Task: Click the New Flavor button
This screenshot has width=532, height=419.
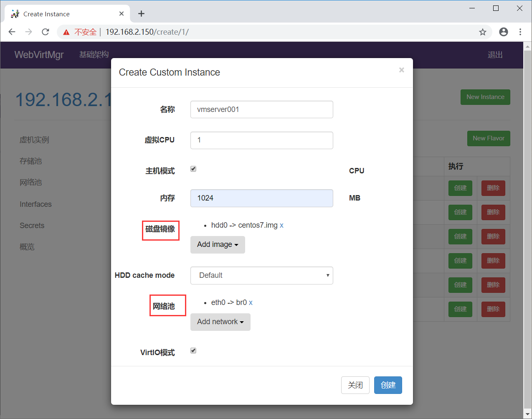Action: [x=489, y=138]
